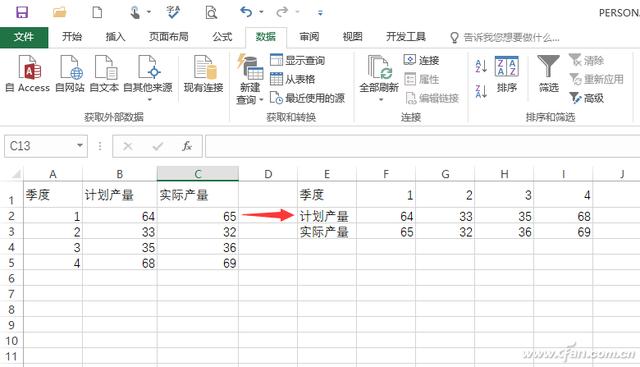This screenshot has width=640, height=367.
Task: Open the Undo history dropdown arrow
Action: (x=261, y=12)
